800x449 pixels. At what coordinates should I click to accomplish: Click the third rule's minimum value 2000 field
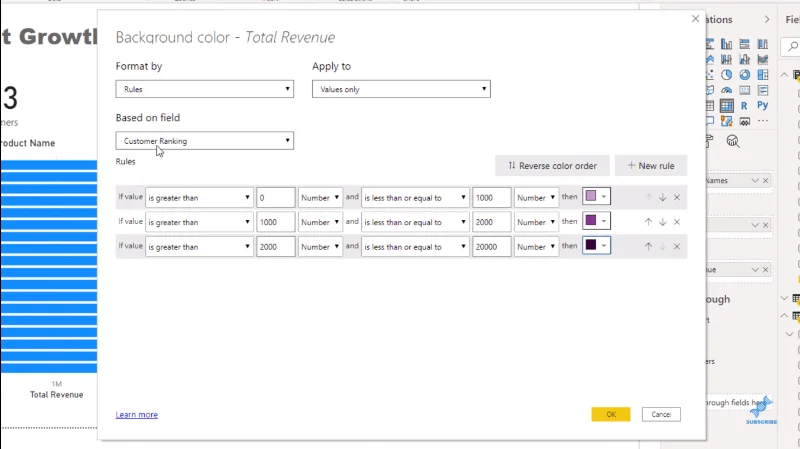click(x=276, y=246)
